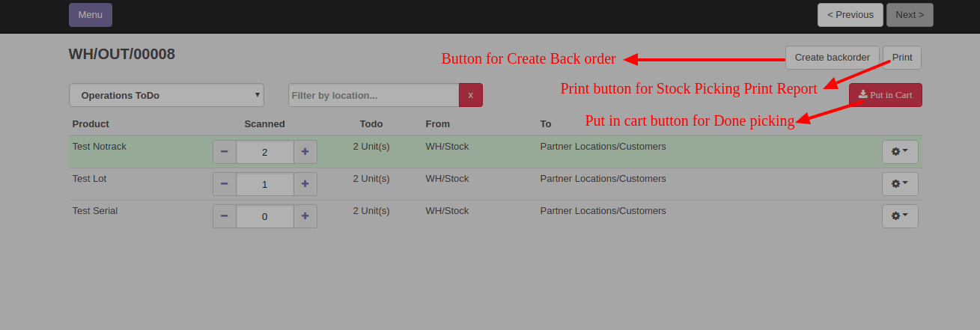The width and height of the screenshot is (980, 330).
Task: Print the stock picking report
Action: (902, 58)
